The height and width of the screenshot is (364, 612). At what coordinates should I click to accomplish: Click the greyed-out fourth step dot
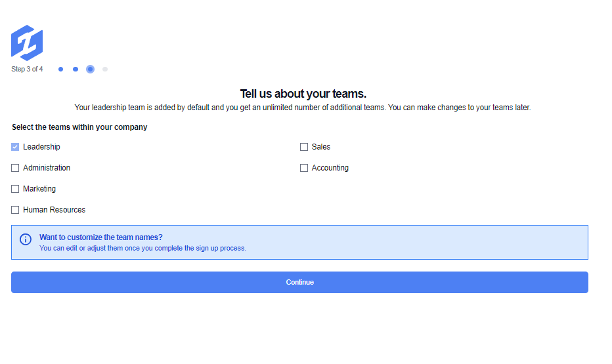pyautogui.click(x=105, y=69)
